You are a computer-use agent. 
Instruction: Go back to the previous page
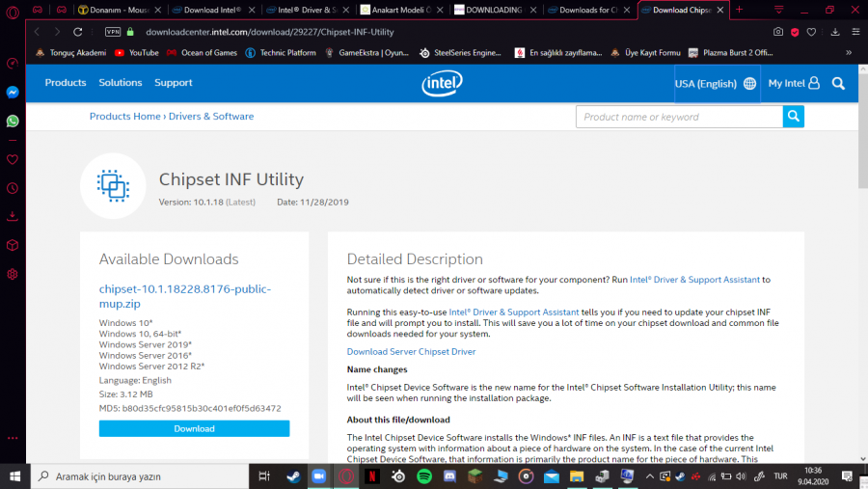coord(37,32)
